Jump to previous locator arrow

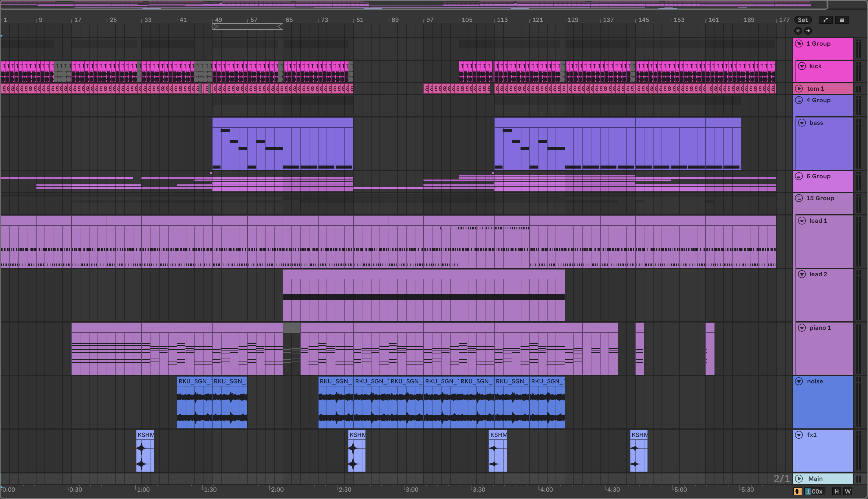798,31
